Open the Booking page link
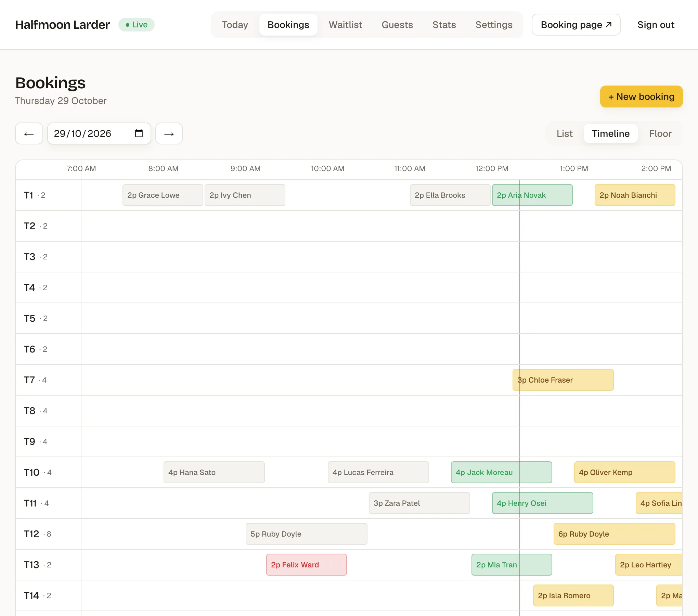This screenshot has width=698, height=616. click(576, 25)
